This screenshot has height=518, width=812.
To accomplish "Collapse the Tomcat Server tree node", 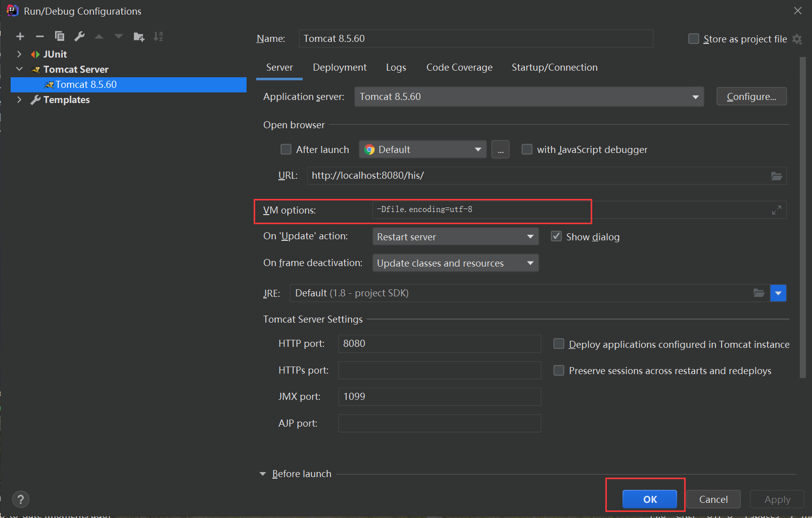I will click(19, 69).
